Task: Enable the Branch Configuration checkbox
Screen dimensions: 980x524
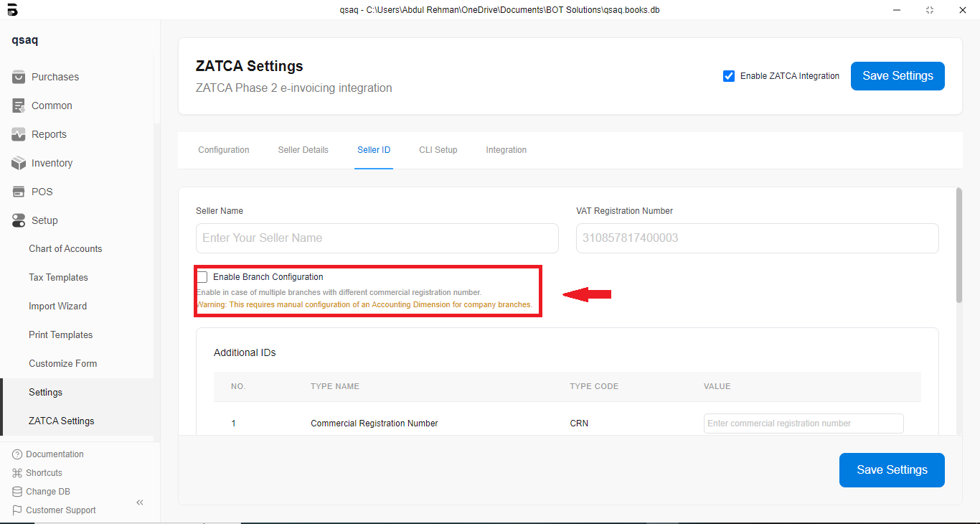Action: coord(202,277)
